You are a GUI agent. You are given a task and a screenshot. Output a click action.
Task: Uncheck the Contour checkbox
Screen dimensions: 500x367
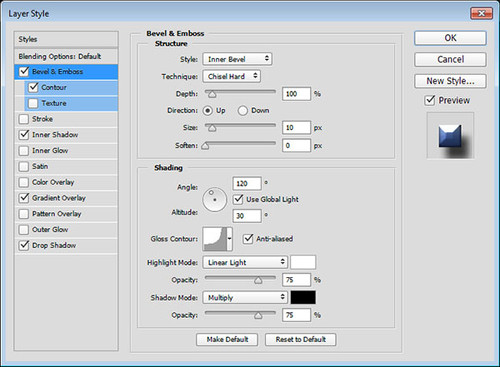click(x=33, y=87)
